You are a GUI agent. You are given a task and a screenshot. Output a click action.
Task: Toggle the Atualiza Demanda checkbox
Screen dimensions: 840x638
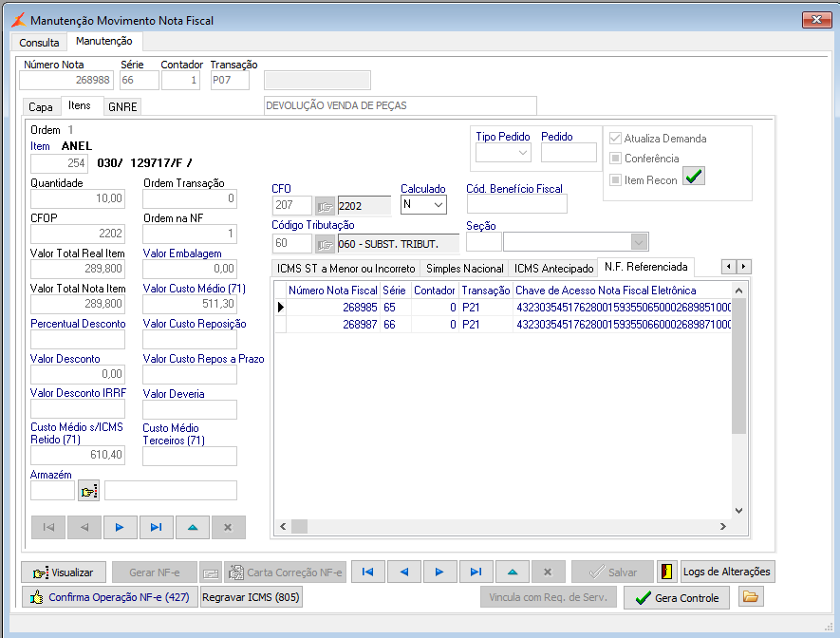tap(615, 139)
